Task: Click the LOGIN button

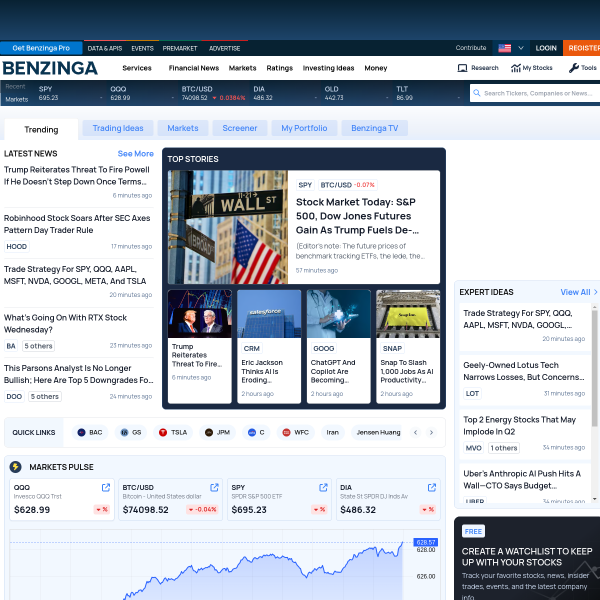Action: coord(546,48)
